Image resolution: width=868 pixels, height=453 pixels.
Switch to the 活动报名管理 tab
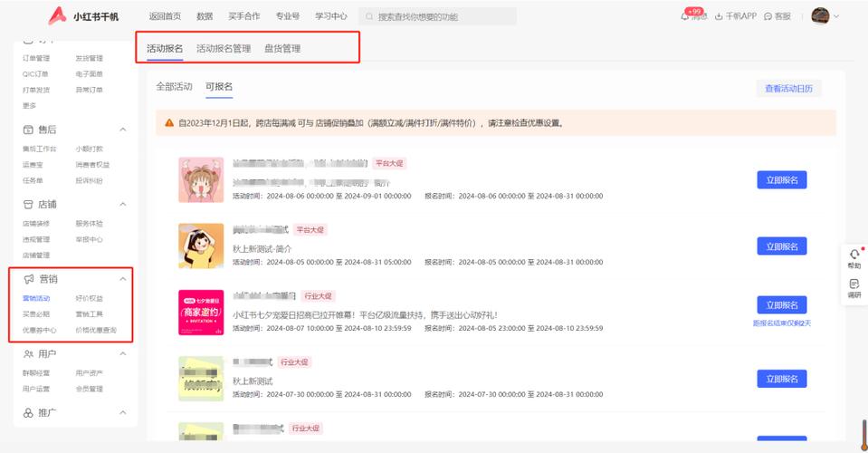pyautogui.click(x=224, y=48)
